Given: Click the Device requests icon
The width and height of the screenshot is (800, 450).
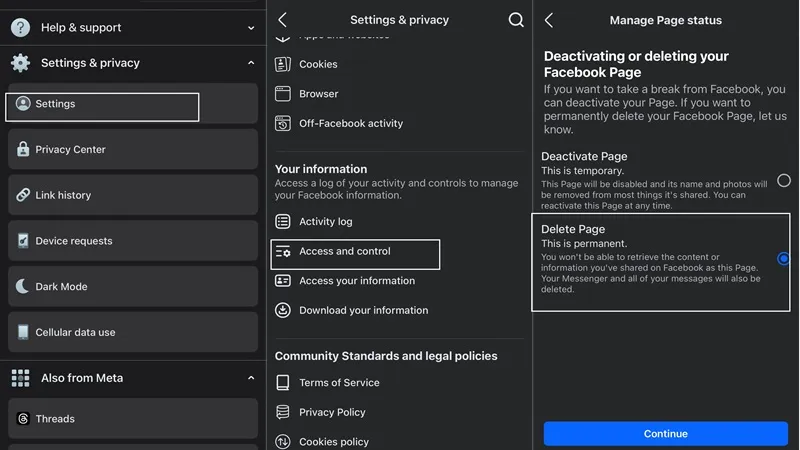Looking at the screenshot, I should pos(23,240).
